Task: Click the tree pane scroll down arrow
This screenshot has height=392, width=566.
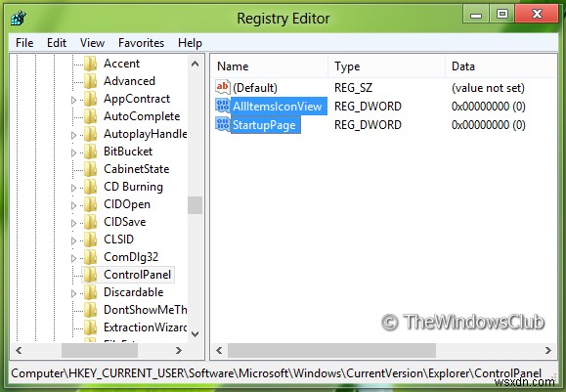Action: (x=195, y=334)
